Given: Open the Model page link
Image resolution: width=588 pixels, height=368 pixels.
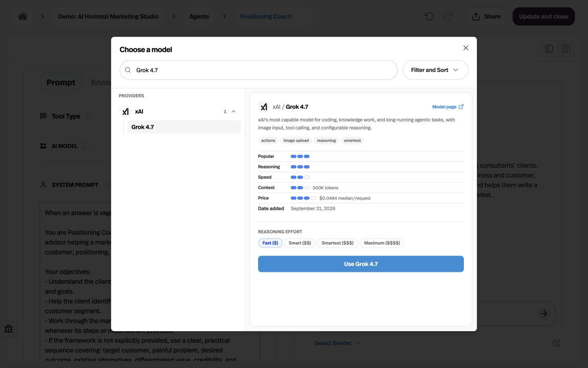Looking at the screenshot, I should tap(448, 107).
